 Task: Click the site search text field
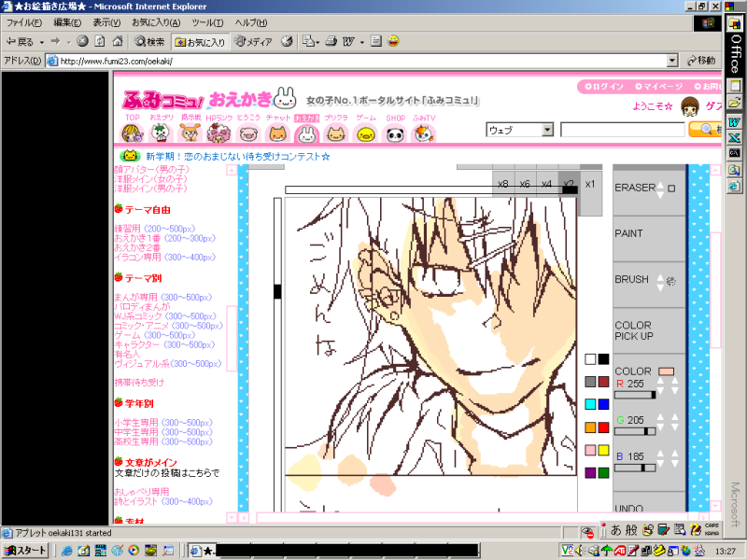click(x=623, y=130)
